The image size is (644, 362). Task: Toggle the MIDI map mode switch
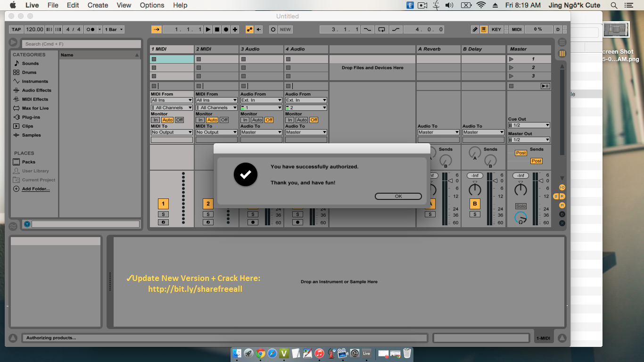point(517,29)
